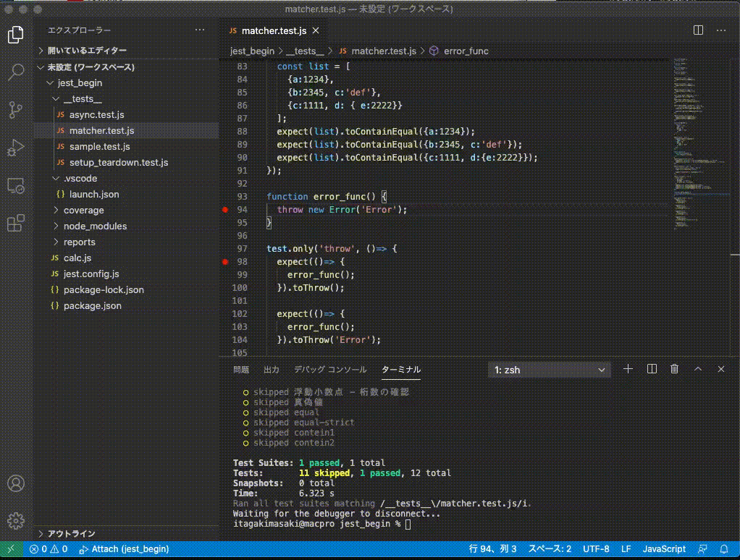Expand the node_modules folder
Viewport: 740px width, 560px height.
click(95, 226)
